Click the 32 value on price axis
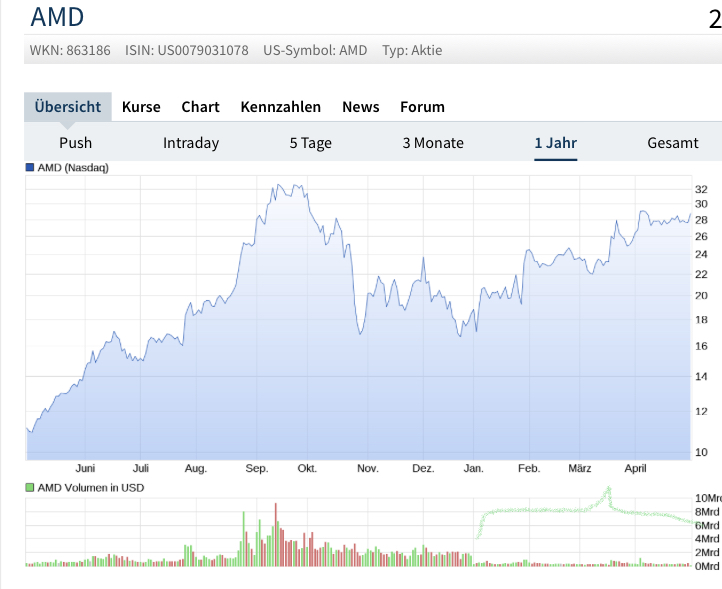The width and height of the screenshot is (722, 589). (x=701, y=189)
